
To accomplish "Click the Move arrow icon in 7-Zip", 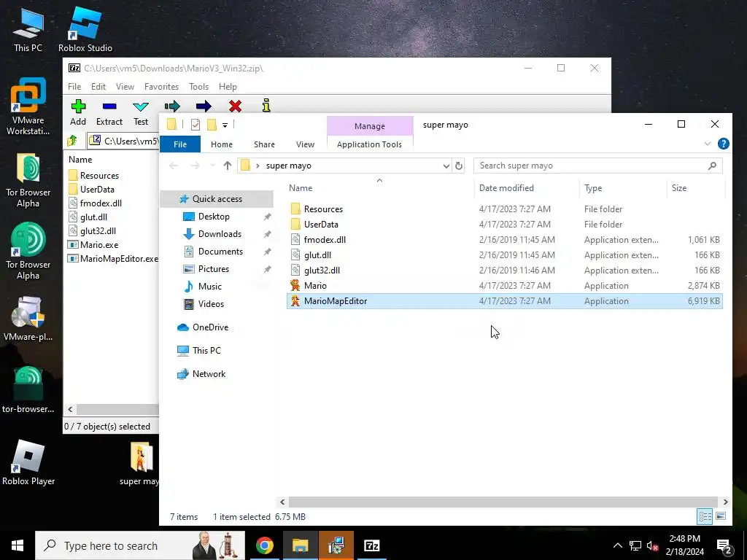I will [x=204, y=106].
